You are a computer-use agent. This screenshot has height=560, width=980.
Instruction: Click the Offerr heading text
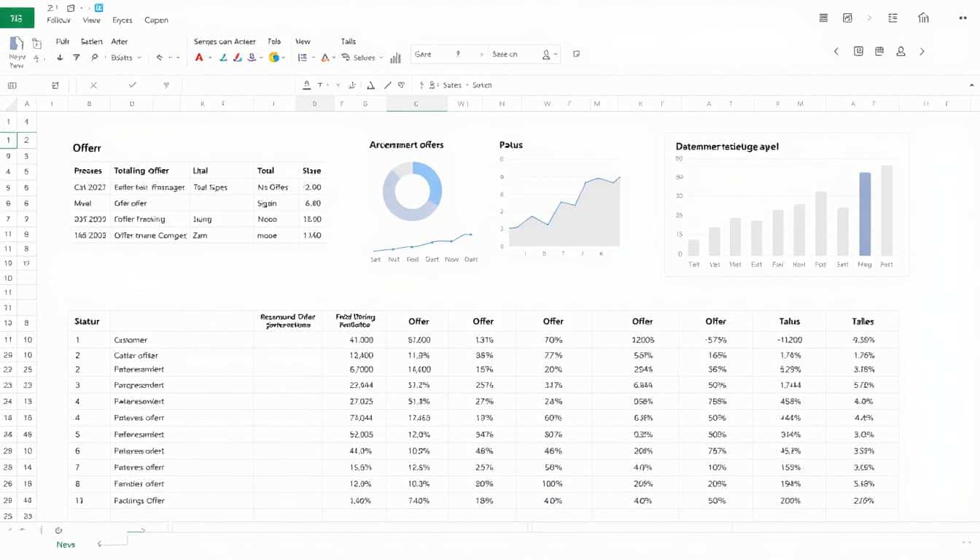87,148
